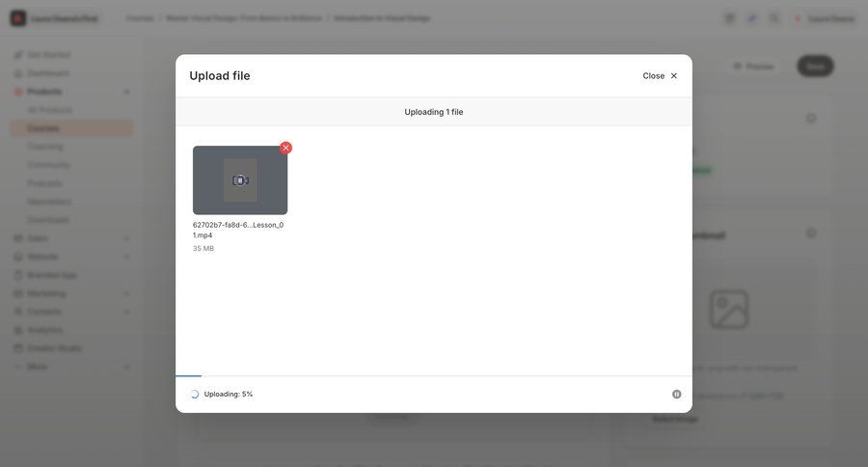This screenshot has height=467, width=868.
Task: Open the Analytics sidebar icon
Action: [18, 330]
